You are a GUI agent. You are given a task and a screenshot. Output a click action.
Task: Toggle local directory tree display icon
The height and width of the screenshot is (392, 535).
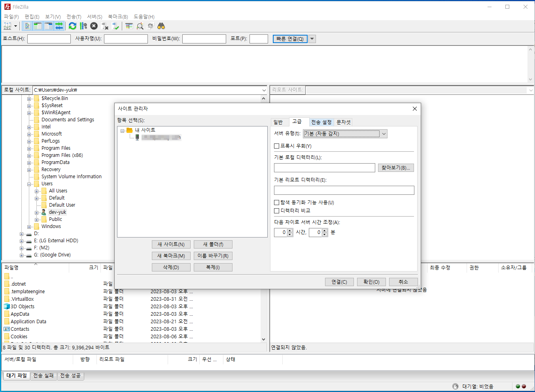pos(38,26)
